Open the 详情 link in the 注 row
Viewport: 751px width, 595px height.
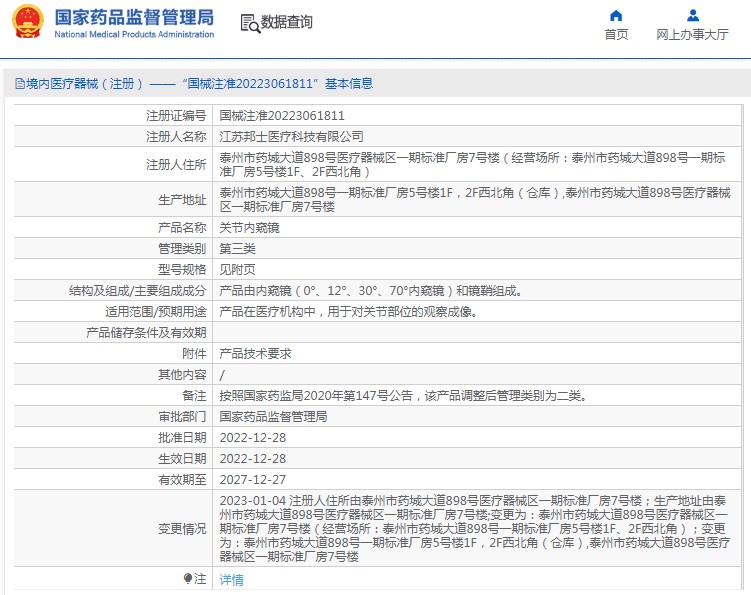(231, 580)
